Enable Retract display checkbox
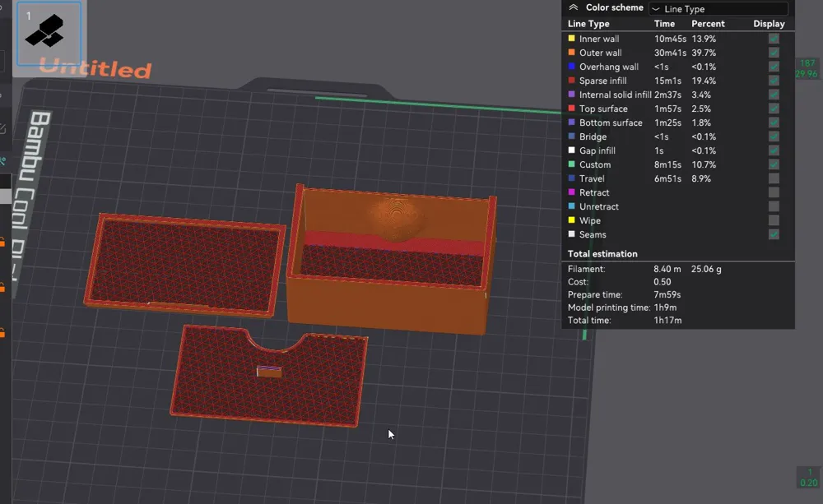Image resolution: width=823 pixels, height=504 pixels. coord(774,192)
